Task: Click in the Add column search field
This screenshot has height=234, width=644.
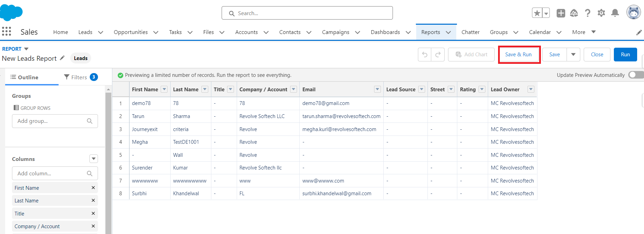Action: [55, 173]
